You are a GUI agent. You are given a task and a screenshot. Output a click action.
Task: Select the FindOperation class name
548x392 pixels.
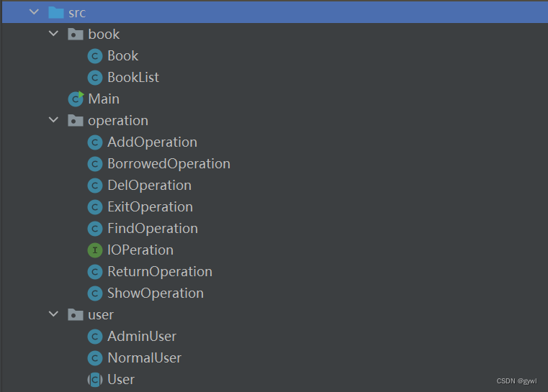153,229
